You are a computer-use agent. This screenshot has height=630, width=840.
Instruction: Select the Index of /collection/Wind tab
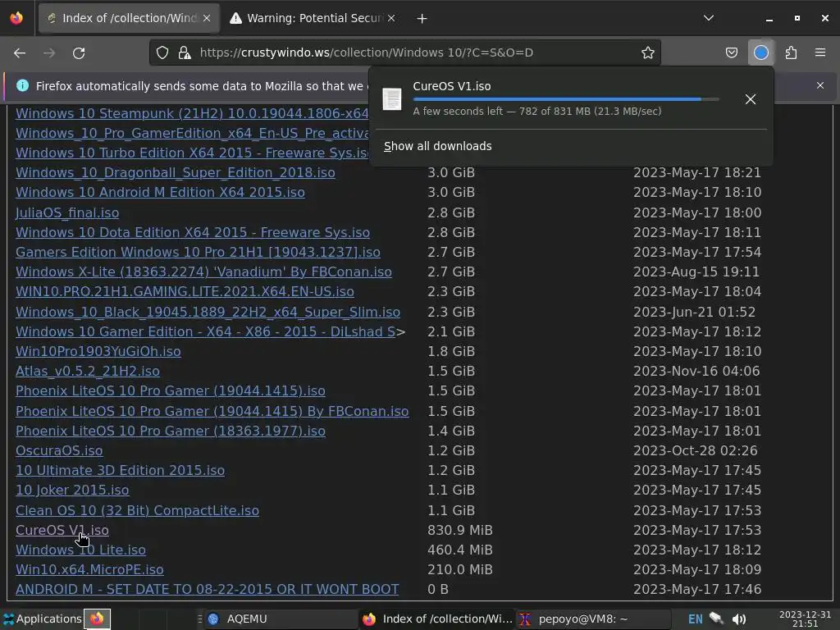[129, 18]
